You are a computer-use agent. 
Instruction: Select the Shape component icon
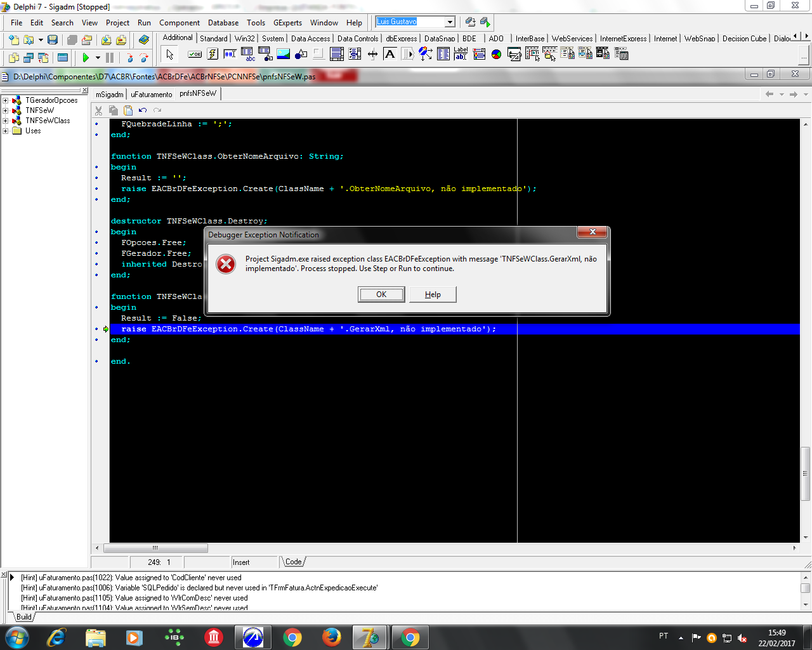(x=301, y=54)
